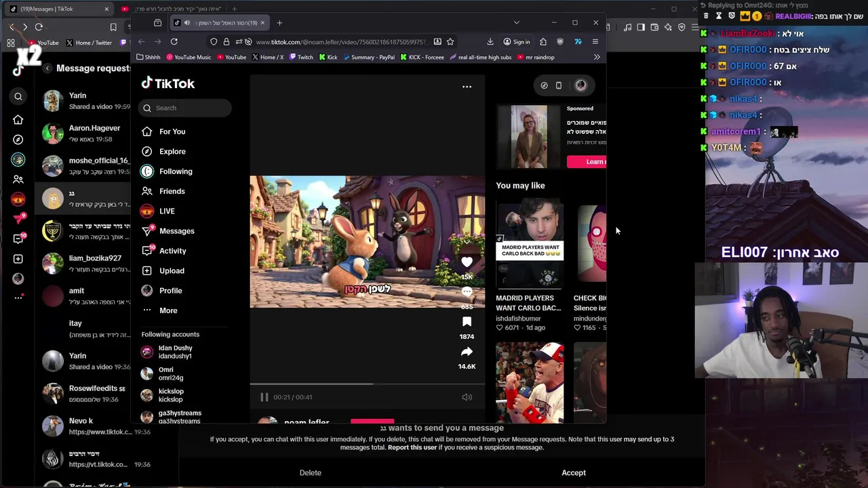Image resolution: width=868 pixels, height=488 pixels.
Task: Open the get-app phone icon in header
Action: [559, 85]
